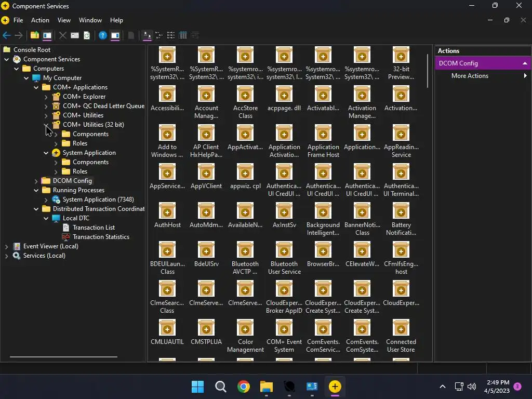Select the AppVClient item
The height and width of the screenshot is (399, 532).
coord(206,177)
